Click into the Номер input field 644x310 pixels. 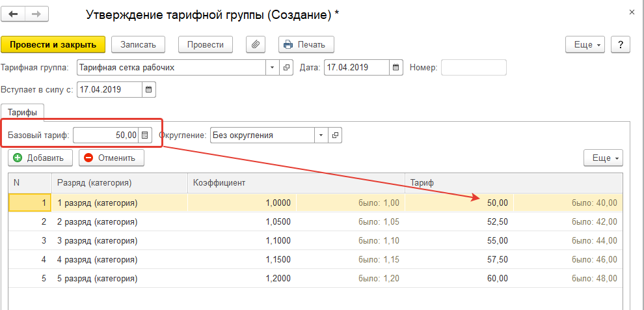(473, 67)
